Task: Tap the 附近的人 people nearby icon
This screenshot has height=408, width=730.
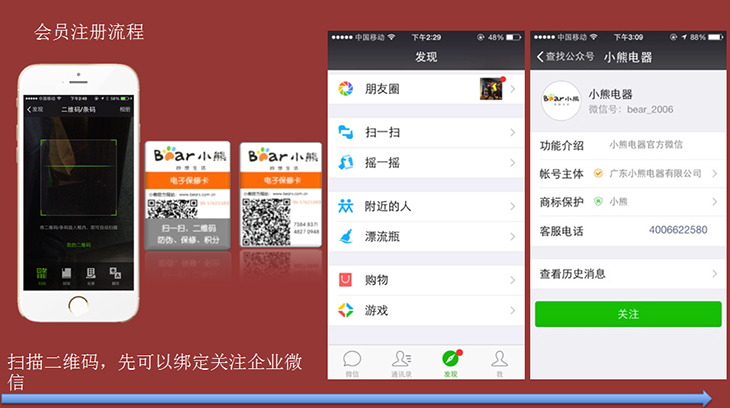Action: coord(345,206)
